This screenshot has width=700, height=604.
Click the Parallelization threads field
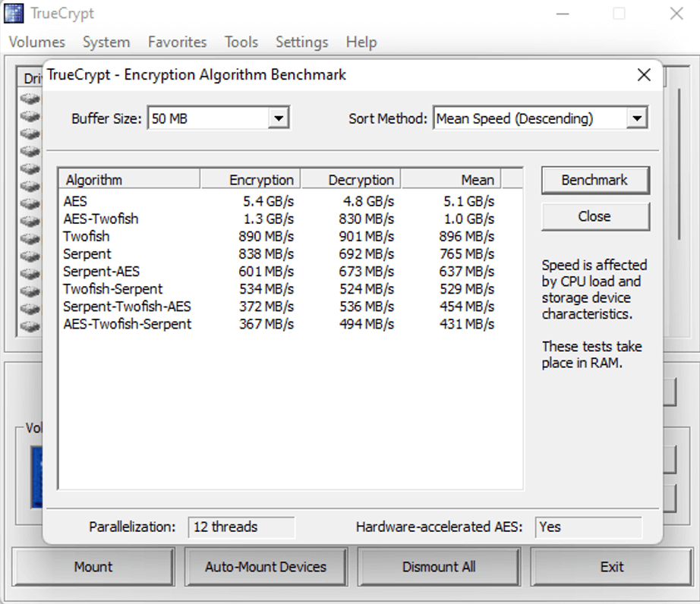(x=241, y=527)
